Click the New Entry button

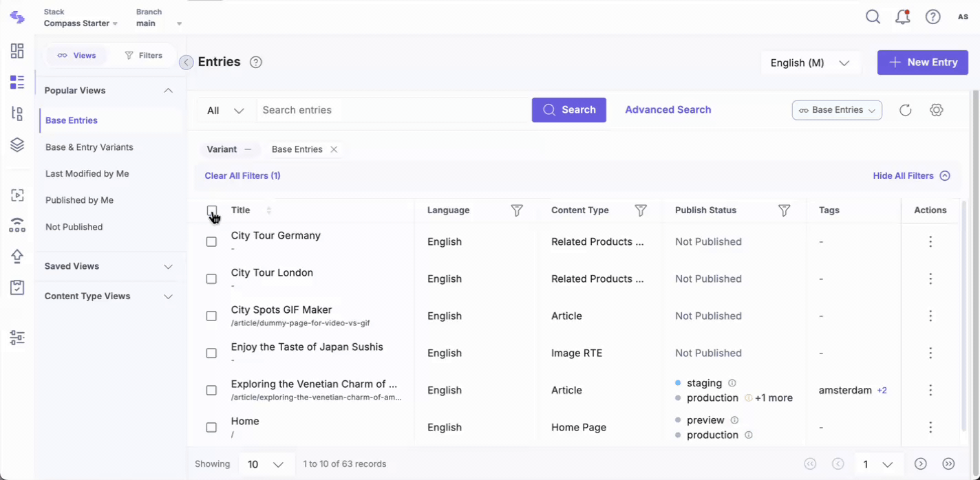pyautogui.click(x=922, y=63)
